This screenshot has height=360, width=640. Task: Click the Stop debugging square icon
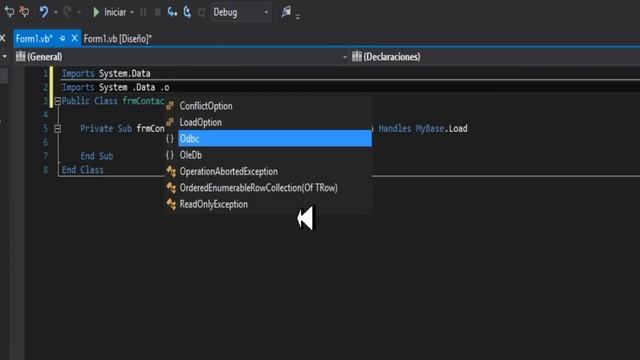158,12
